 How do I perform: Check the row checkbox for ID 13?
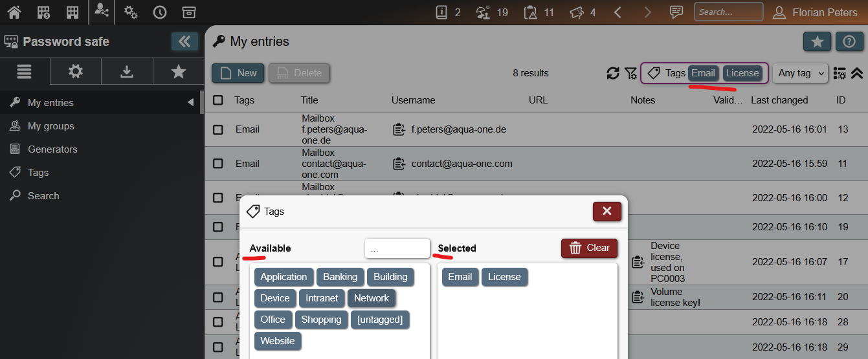(x=218, y=129)
